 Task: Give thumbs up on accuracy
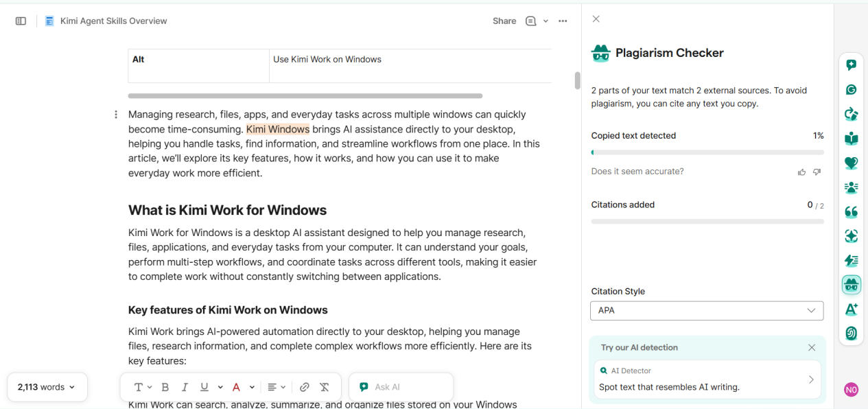tap(801, 172)
